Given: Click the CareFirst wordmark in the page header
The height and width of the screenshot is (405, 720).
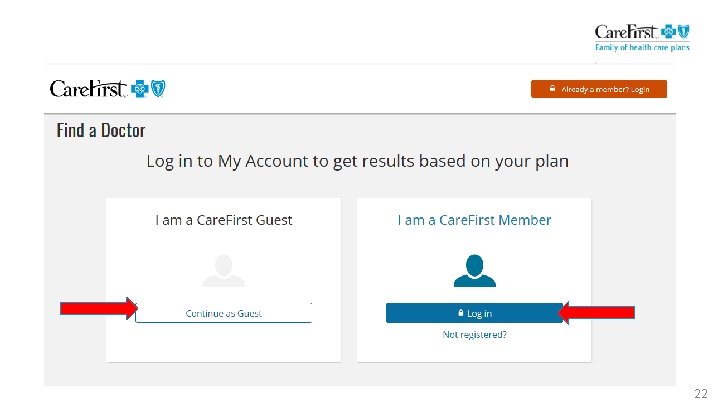Looking at the screenshot, I should pos(88,89).
